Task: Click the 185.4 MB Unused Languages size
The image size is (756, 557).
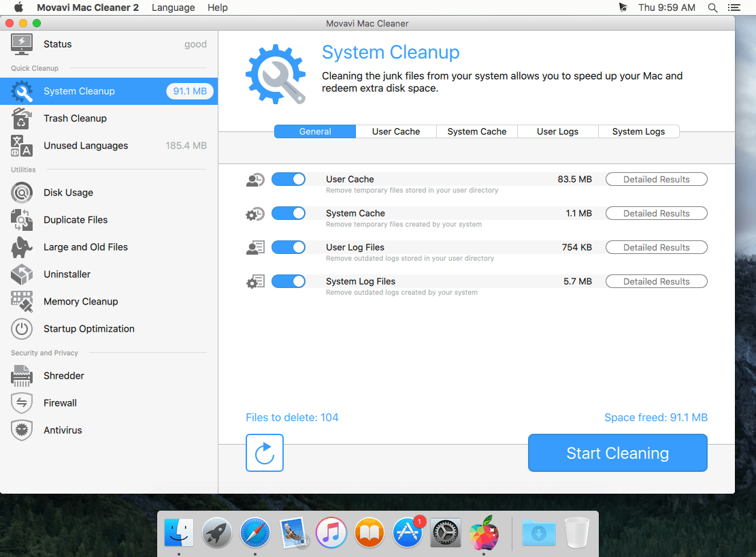Action: pyautogui.click(x=186, y=146)
